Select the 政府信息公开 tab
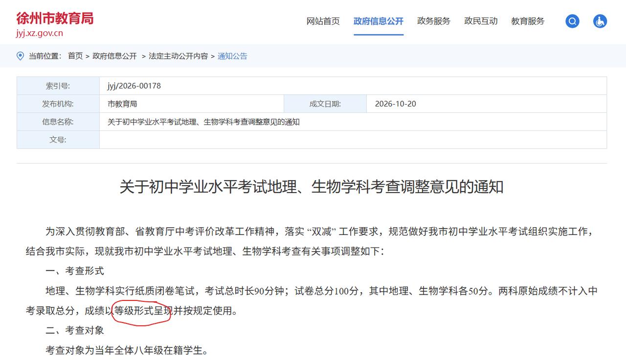Viewport: 626px width, 364px height. coord(379,21)
